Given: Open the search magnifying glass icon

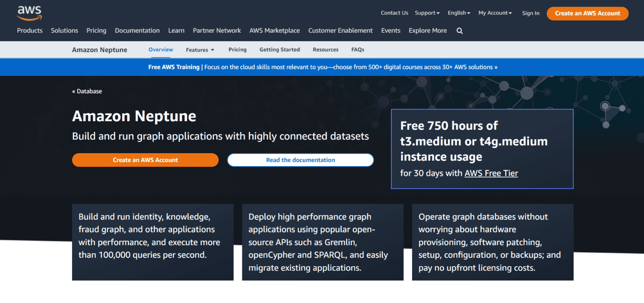Looking at the screenshot, I should (x=460, y=30).
